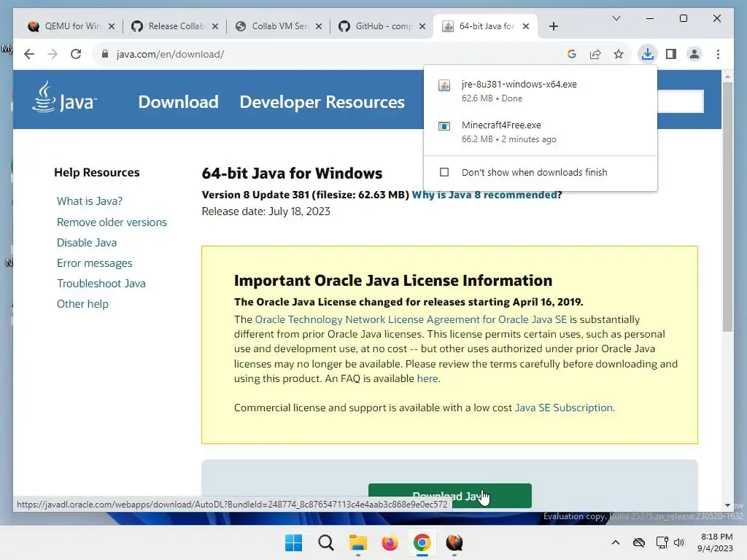Close the Collab VM Server tab
747x560 pixels.
pyautogui.click(x=319, y=26)
